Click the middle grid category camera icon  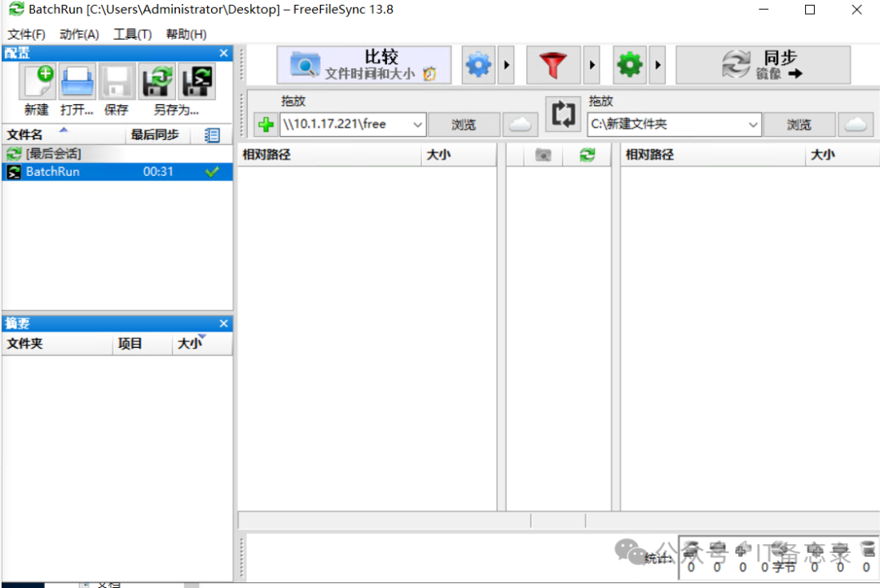pyautogui.click(x=543, y=155)
